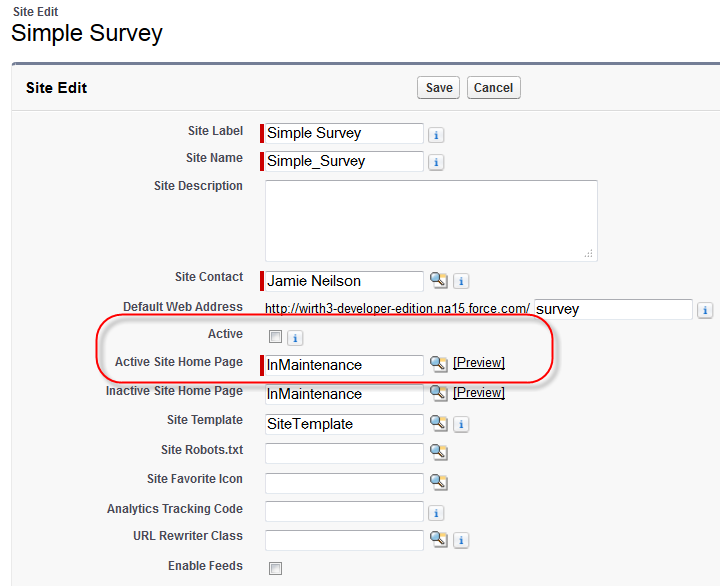Click the Analytics Tracking Code field
The height and width of the screenshot is (586, 720).
coord(344,511)
